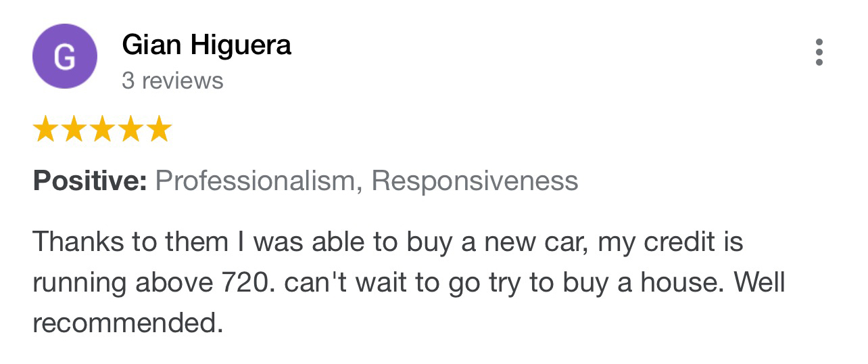Click the purple G profile avatar
Image resolution: width=868 pixels, height=364 pixels.
[64, 56]
